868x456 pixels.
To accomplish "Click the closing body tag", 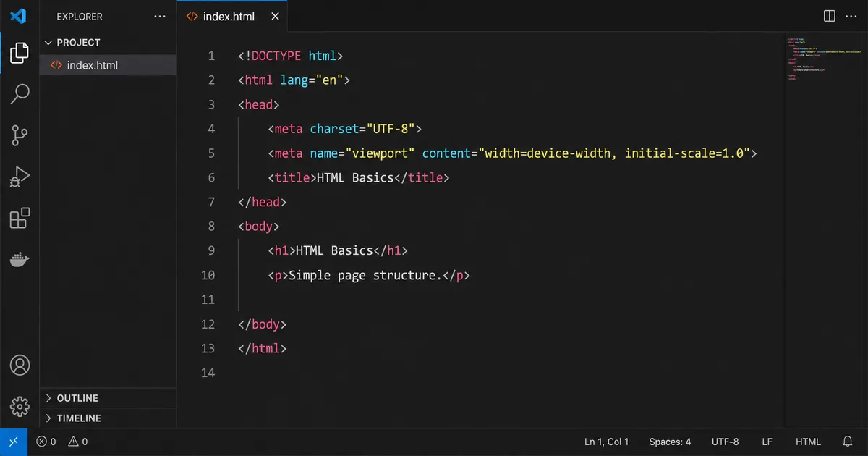I will click(263, 324).
